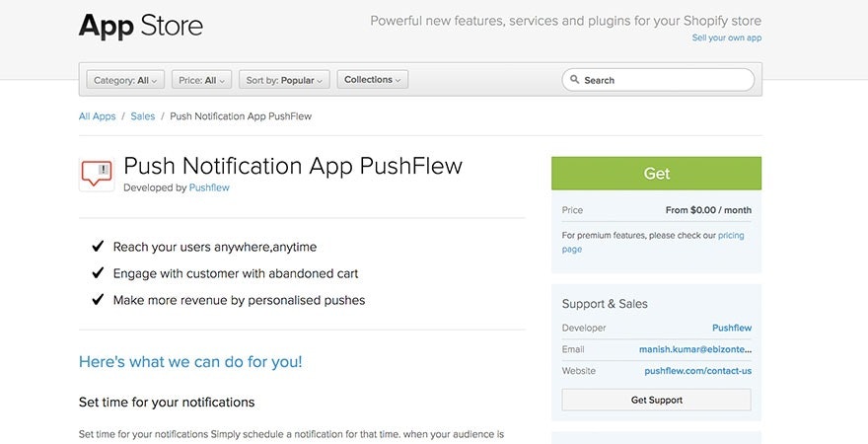Screen dimensions: 868x444
Task: Click the PushFlew app logo icon
Action: (97, 174)
